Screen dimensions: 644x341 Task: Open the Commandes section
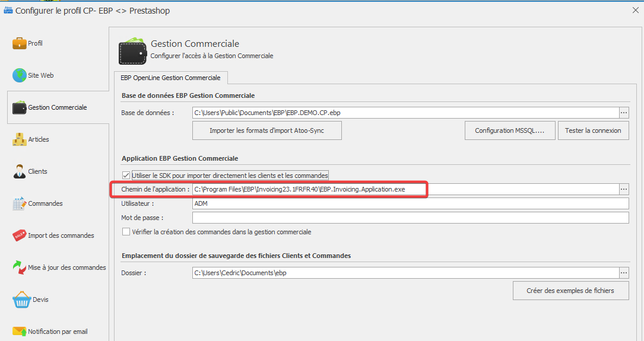point(45,203)
